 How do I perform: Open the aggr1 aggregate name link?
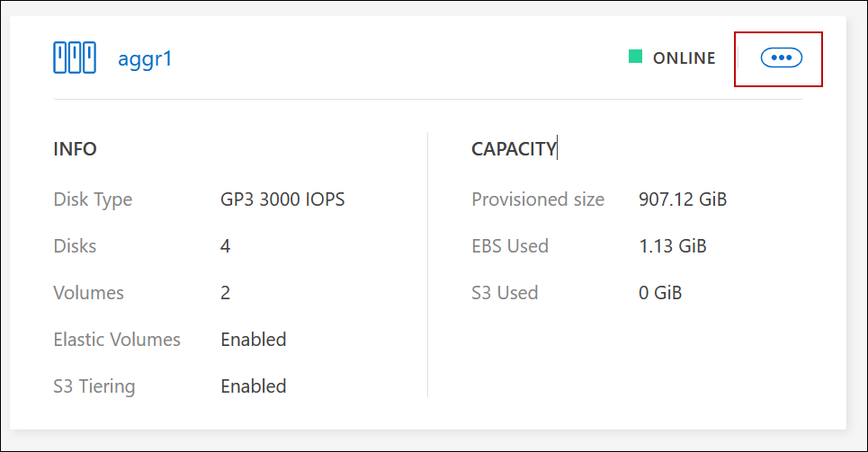(145, 59)
